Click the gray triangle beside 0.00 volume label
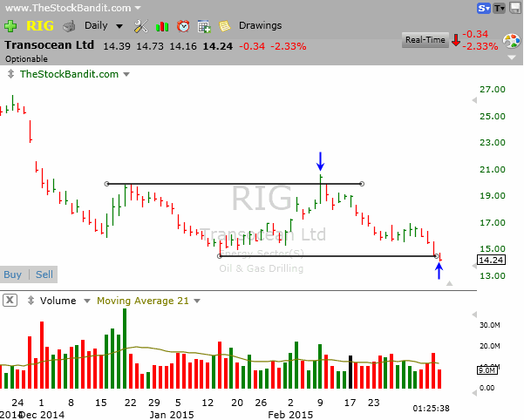This screenshot has height=420, width=524. (474, 393)
